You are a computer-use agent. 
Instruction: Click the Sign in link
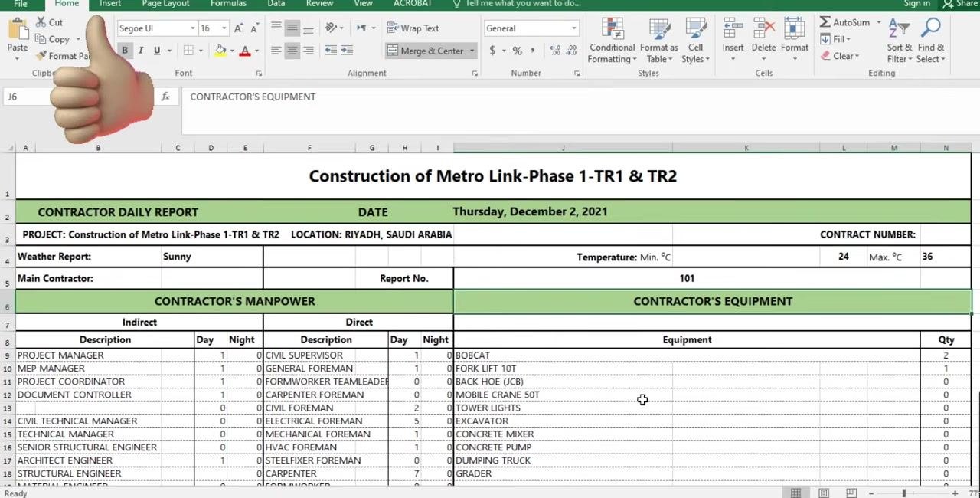coord(916,4)
